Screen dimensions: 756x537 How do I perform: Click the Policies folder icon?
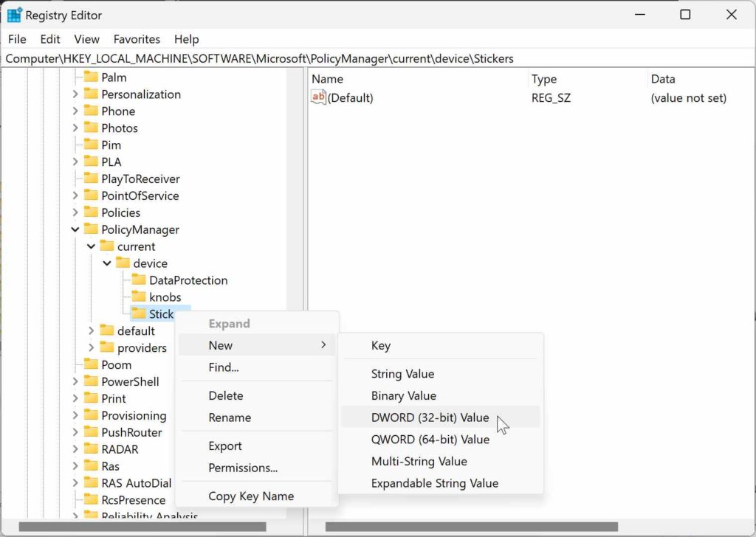91,212
